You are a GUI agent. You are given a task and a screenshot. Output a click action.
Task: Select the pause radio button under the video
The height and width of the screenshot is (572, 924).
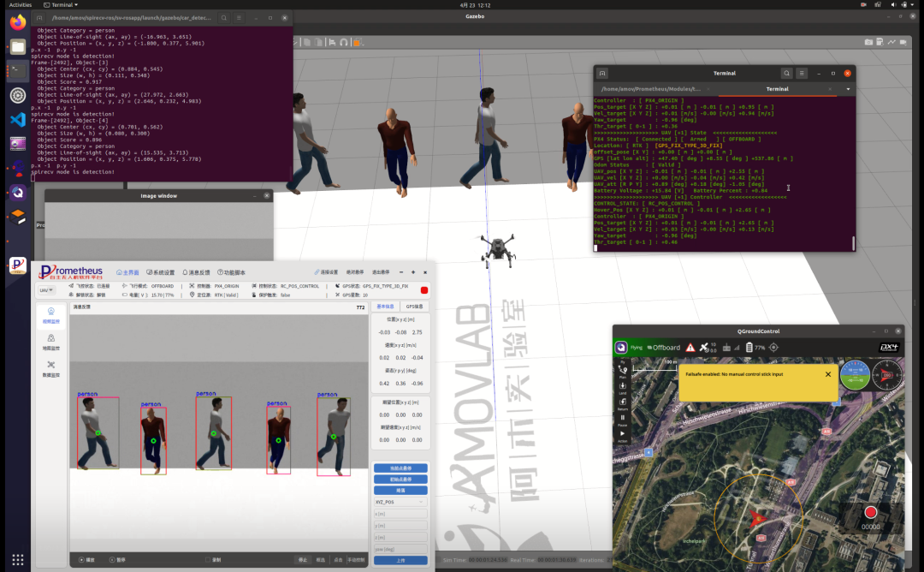(x=111, y=560)
